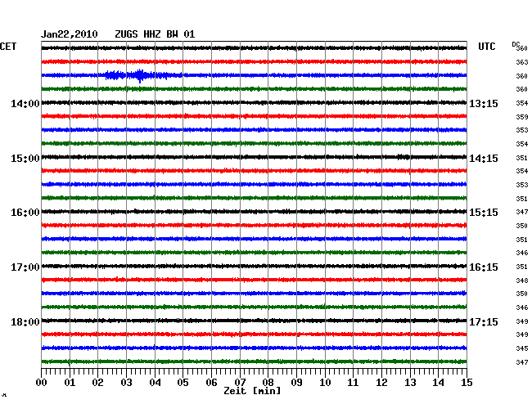
Task: Click minute tick label 12
Action: point(381,383)
